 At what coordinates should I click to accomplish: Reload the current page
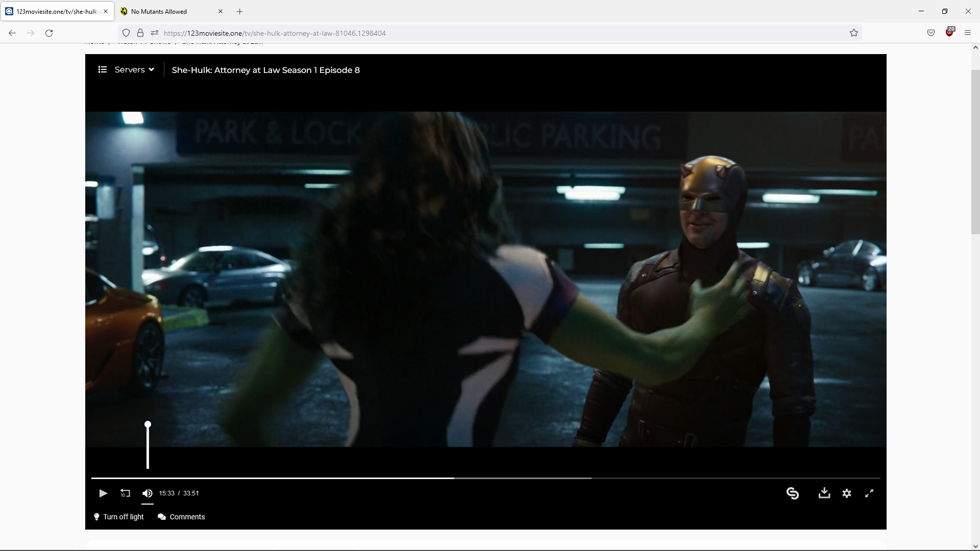(49, 33)
